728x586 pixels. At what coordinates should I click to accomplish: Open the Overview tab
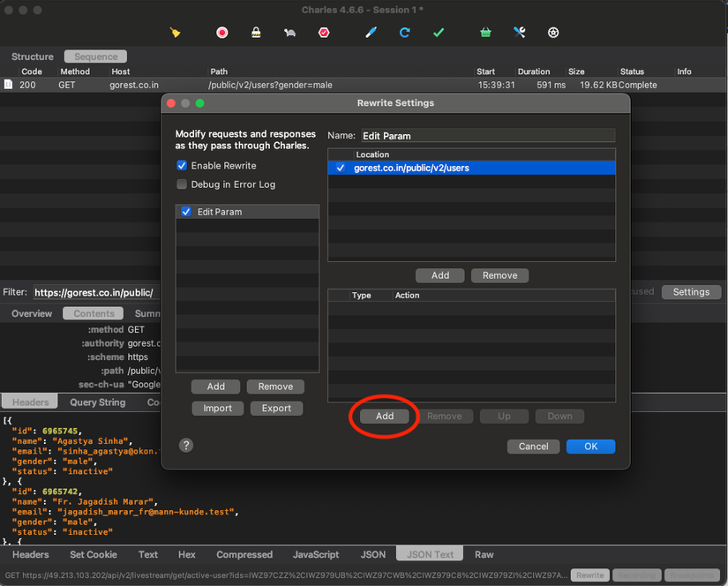[x=32, y=313]
